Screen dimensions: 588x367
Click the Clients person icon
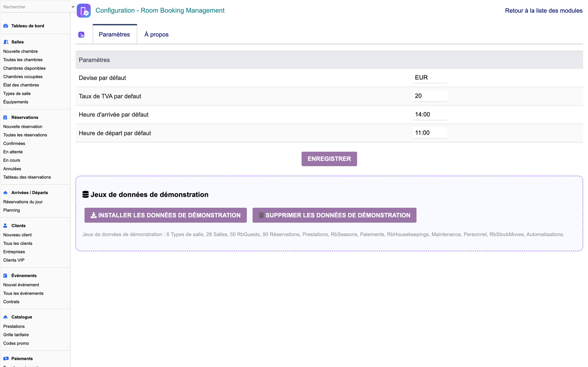(x=5, y=225)
